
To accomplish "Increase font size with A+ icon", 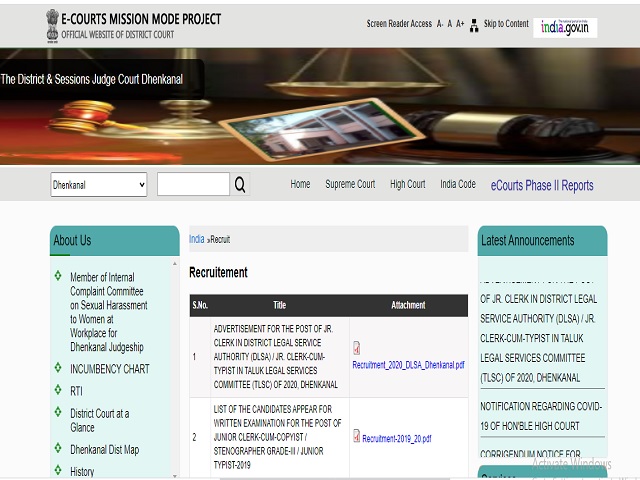I will pyautogui.click(x=460, y=24).
